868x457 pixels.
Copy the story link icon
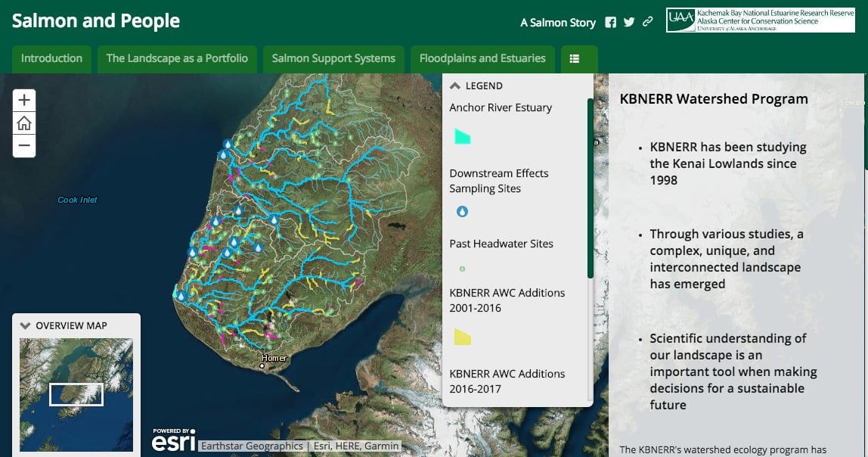[647, 23]
